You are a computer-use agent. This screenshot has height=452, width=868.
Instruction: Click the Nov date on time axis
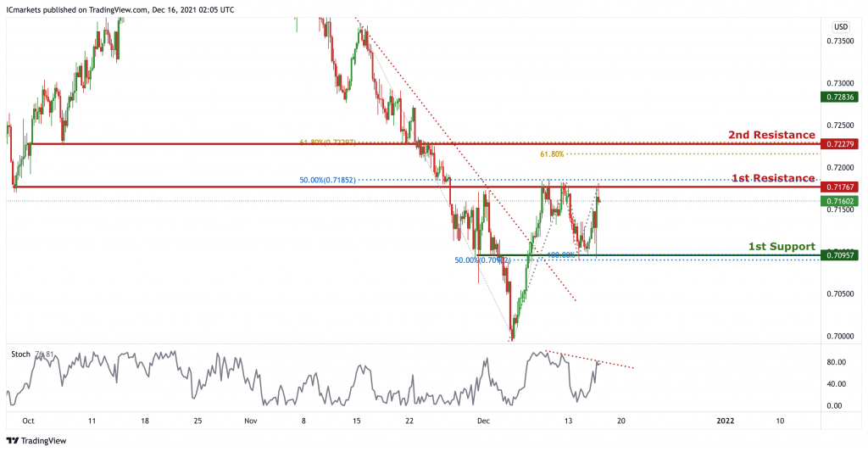pyautogui.click(x=251, y=421)
